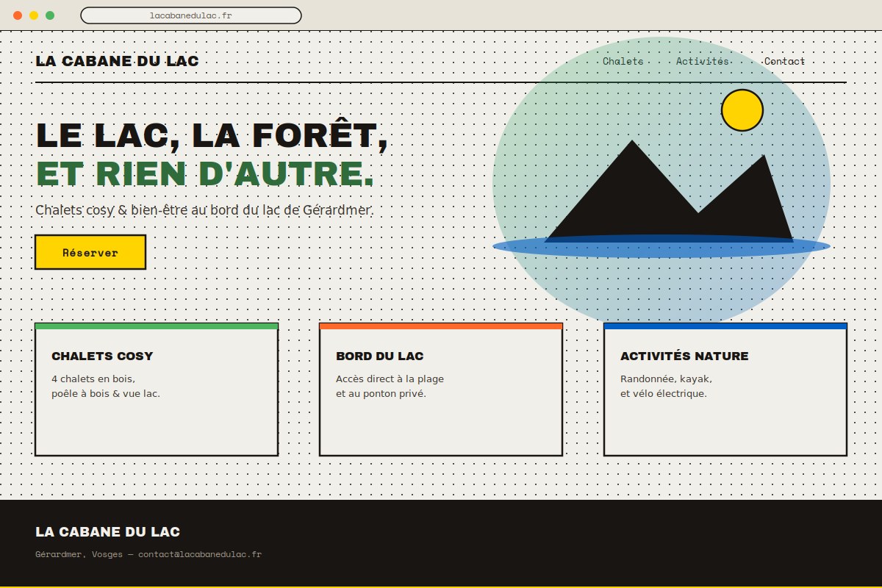Click the footer La Cabane du Lac title
The width and height of the screenshot is (882, 588).
coord(107,532)
